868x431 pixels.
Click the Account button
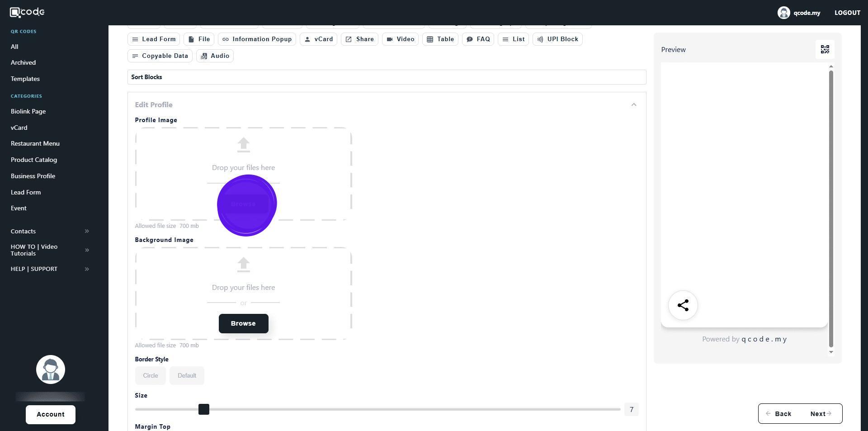click(51, 415)
